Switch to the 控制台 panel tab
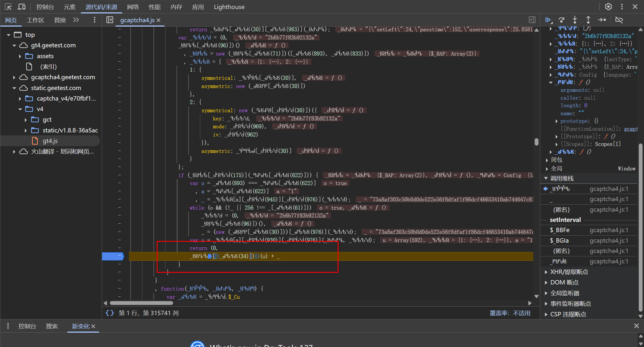Viewport: 644px width, 347px height. [45, 7]
